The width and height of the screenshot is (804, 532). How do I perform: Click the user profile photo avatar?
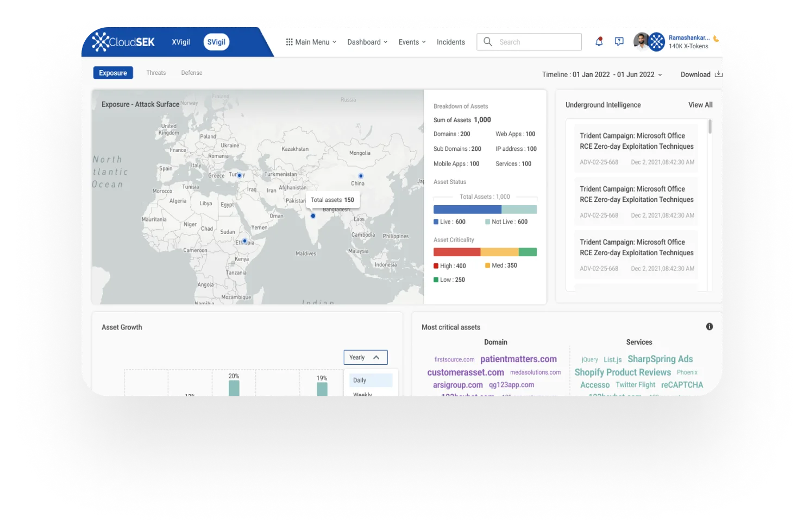coord(642,41)
